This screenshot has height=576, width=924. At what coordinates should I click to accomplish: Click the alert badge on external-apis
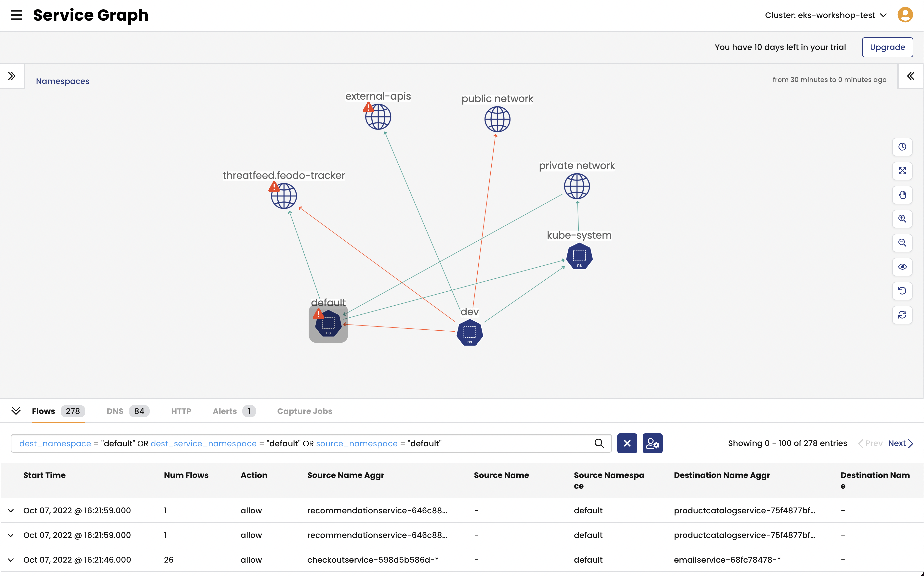(368, 107)
